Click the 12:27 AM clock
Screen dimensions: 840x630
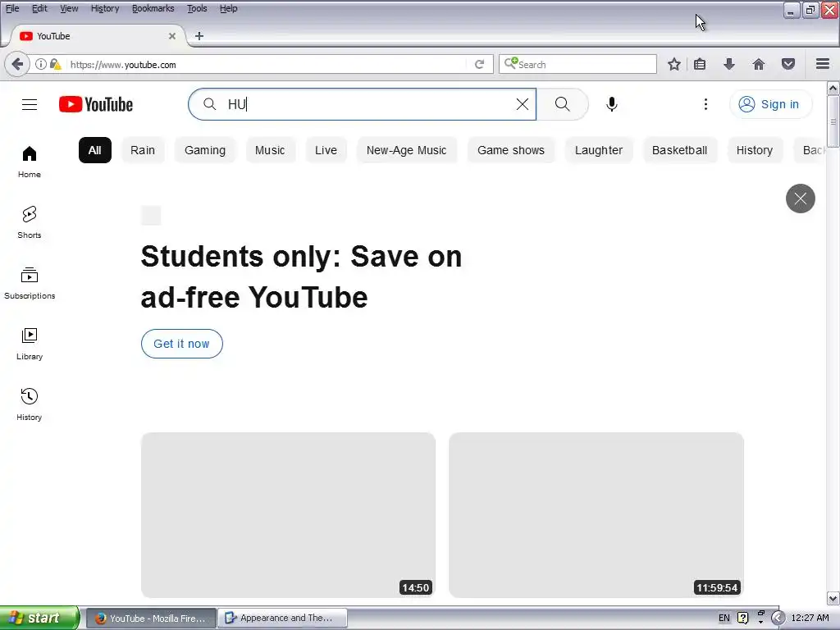point(810,619)
